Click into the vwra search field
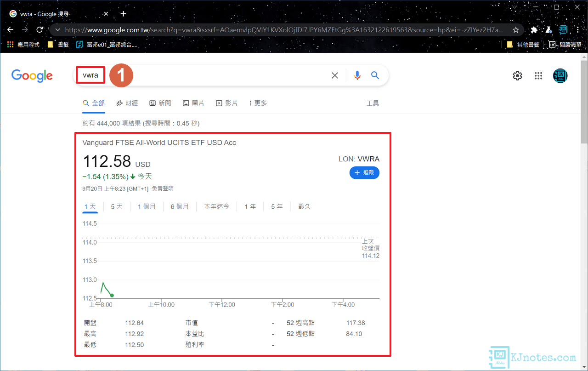 pyautogui.click(x=202, y=75)
